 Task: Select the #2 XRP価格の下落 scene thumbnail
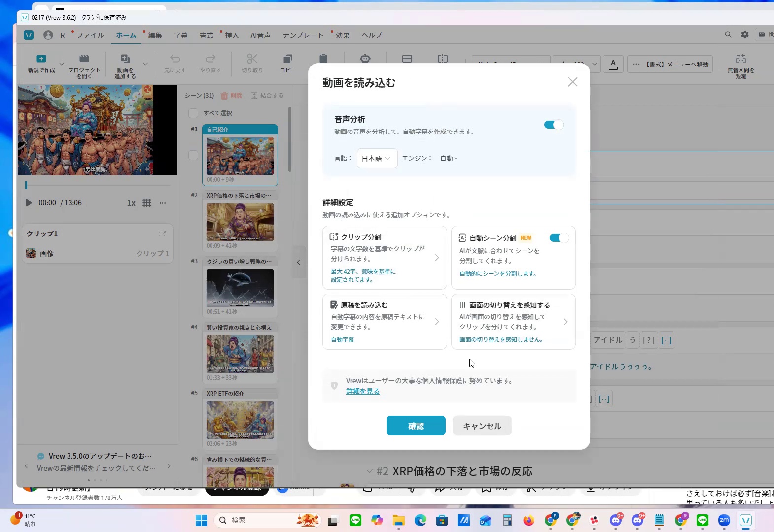click(240, 222)
